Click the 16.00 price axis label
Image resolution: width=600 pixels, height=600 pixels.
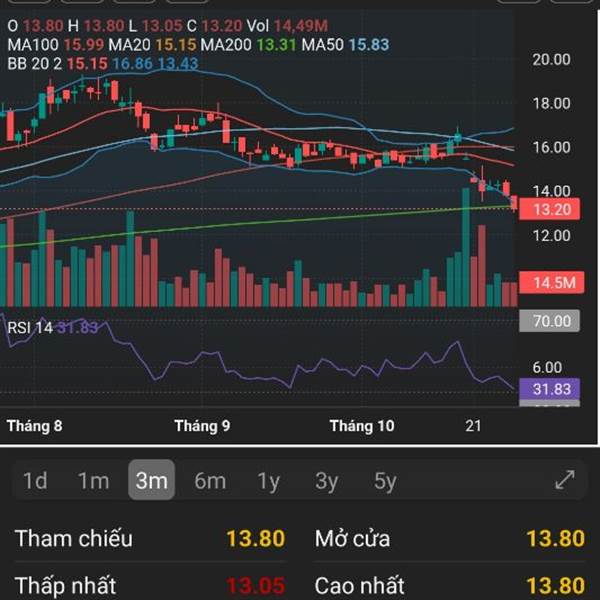pos(551,147)
